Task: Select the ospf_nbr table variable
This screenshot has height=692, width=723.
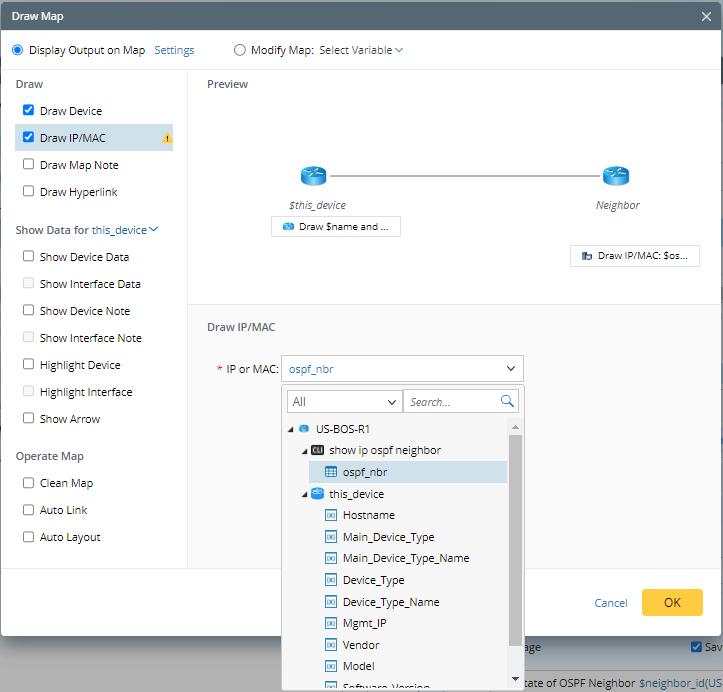Action: point(364,472)
